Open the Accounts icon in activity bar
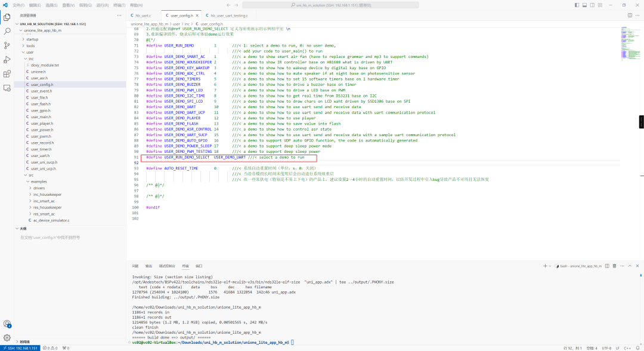644x351 pixels. coord(7,324)
